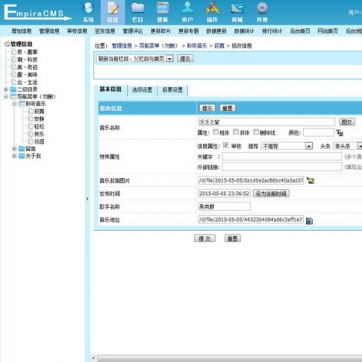
Task: Click the 设为当前时间 button
Action: [271, 194]
